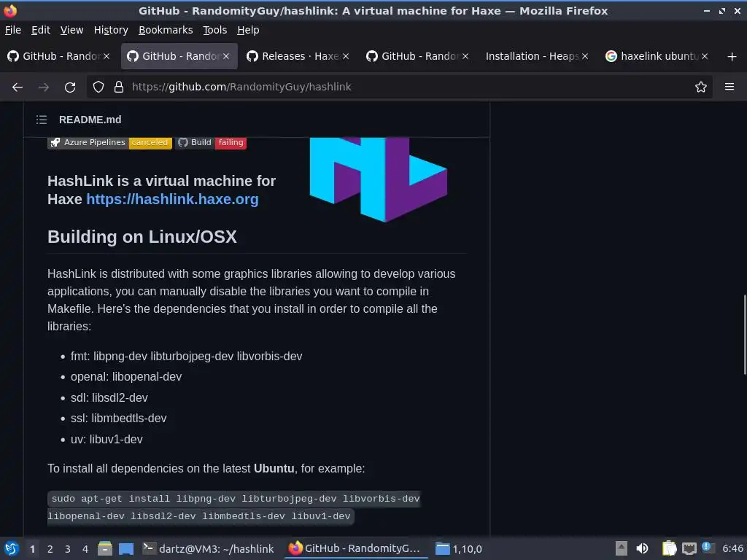Open the Bookmarks menu
747x560 pixels.
(x=166, y=30)
